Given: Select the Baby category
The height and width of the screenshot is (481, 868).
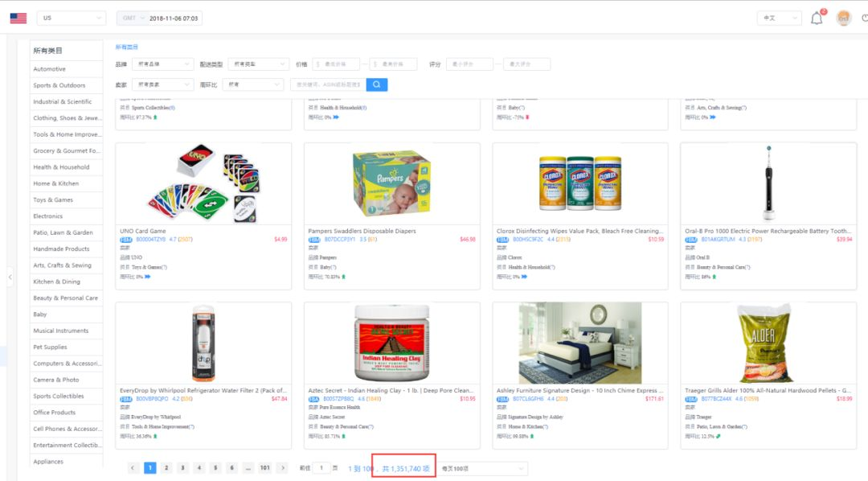Looking at the screenshot, I should pyautogui.click(x=40, y=314).
